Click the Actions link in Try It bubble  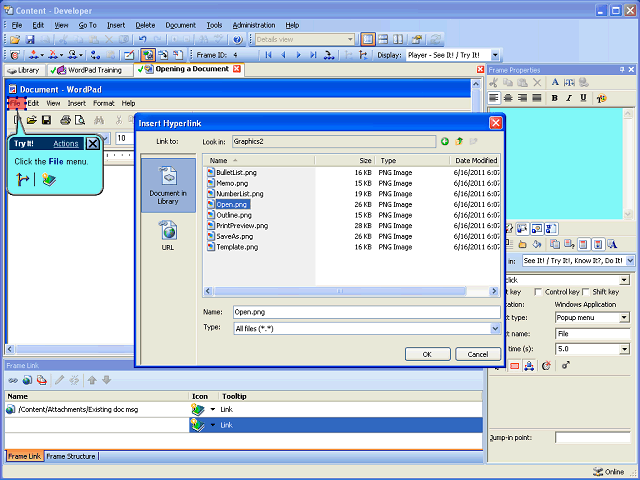(66, 144)
